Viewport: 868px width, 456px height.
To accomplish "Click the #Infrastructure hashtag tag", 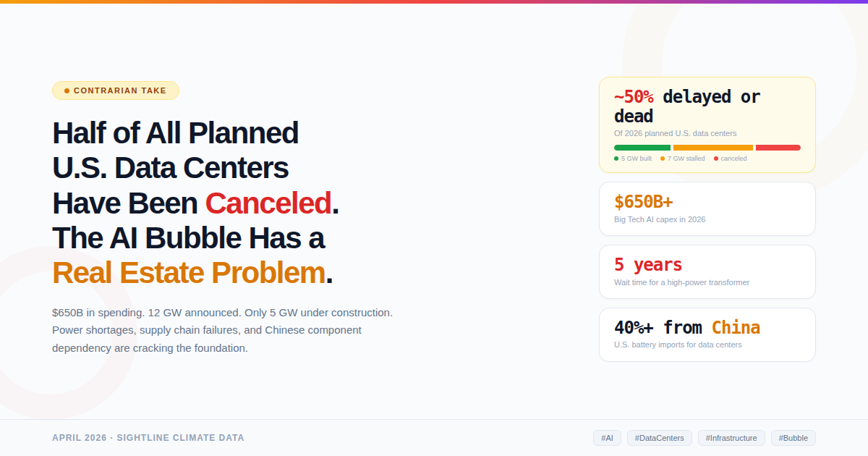I will (731, 438).
